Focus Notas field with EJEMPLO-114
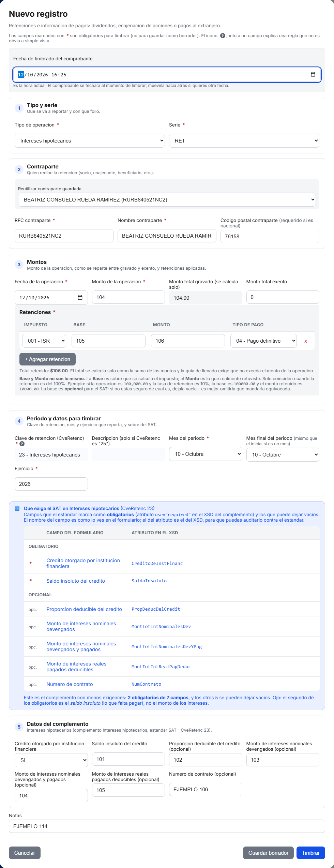The image size is (334, 868). (167, 826)
